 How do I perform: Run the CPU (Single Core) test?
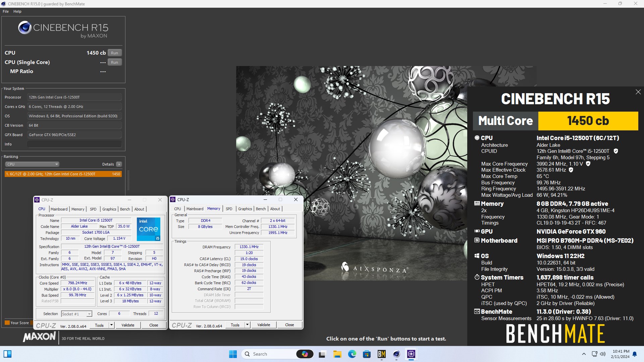tap(114, 62)
